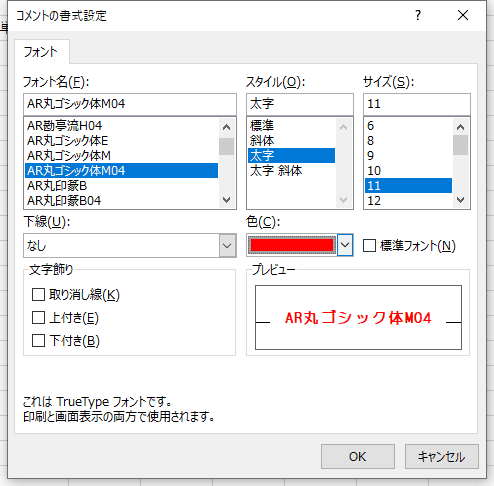Click the help question mark icon
The image size is (494, 486).
point(418,15)
